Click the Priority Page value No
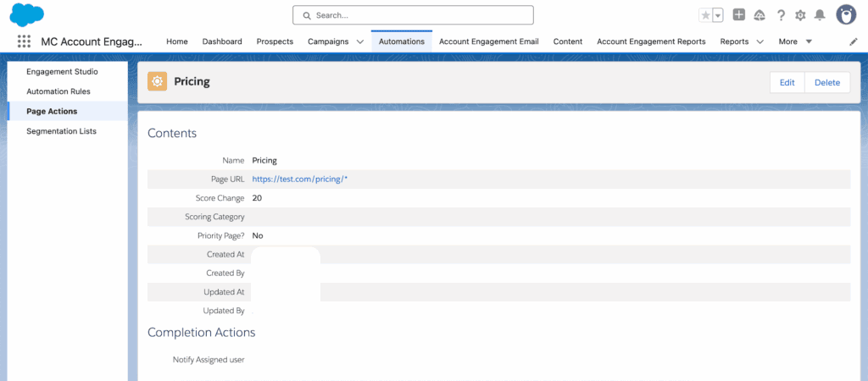Image resolution: width=868 pixels, height=381 pixels. (x=258, y=235)
